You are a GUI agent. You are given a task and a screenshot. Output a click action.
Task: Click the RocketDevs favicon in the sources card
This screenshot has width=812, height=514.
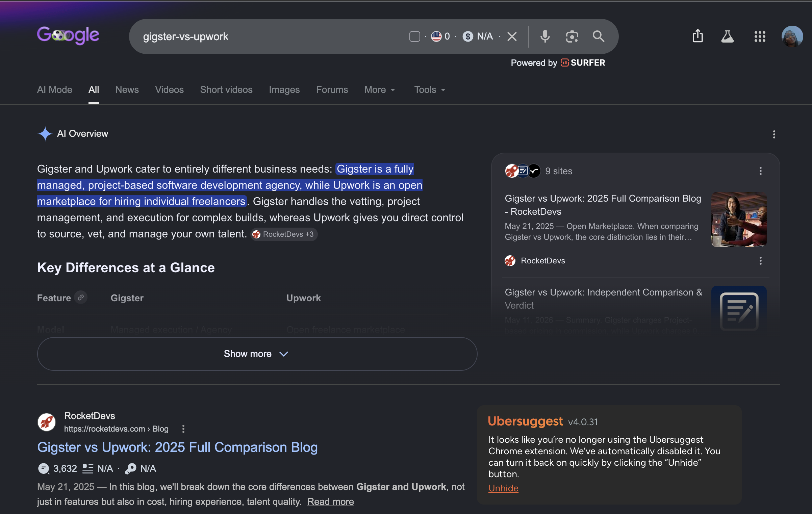[x=510, y=261]
